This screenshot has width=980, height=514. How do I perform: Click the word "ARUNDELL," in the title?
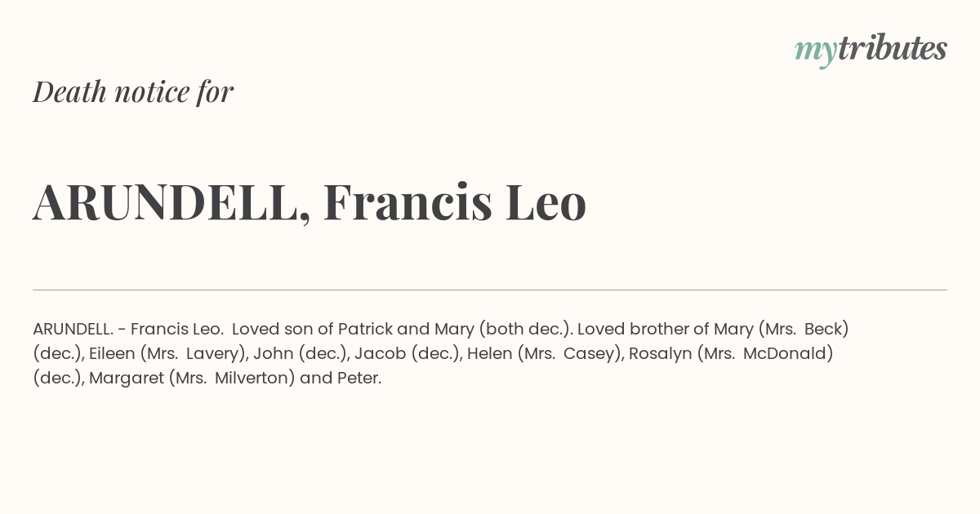(x=171, y=203)
